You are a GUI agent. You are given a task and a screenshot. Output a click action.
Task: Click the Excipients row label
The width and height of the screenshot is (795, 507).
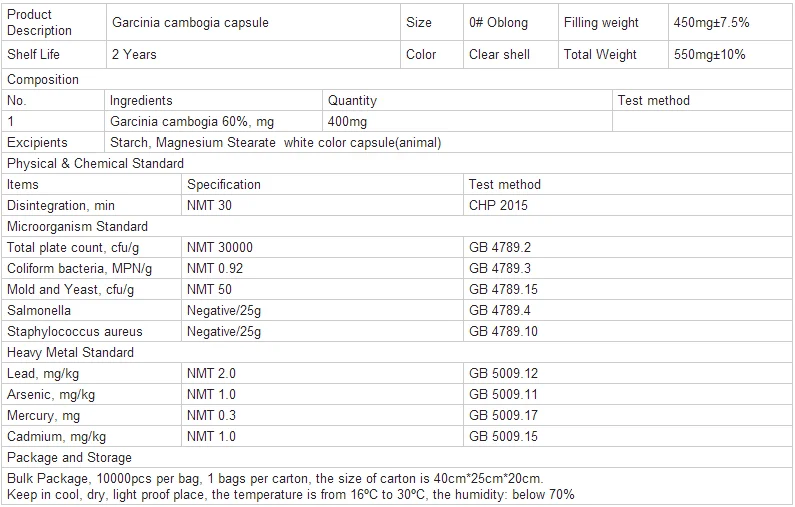tap(37, 143)
